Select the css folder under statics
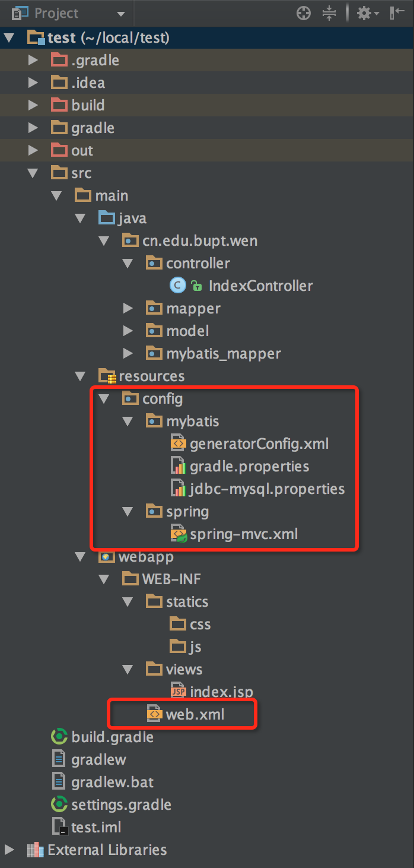 (x=200, y=624)
